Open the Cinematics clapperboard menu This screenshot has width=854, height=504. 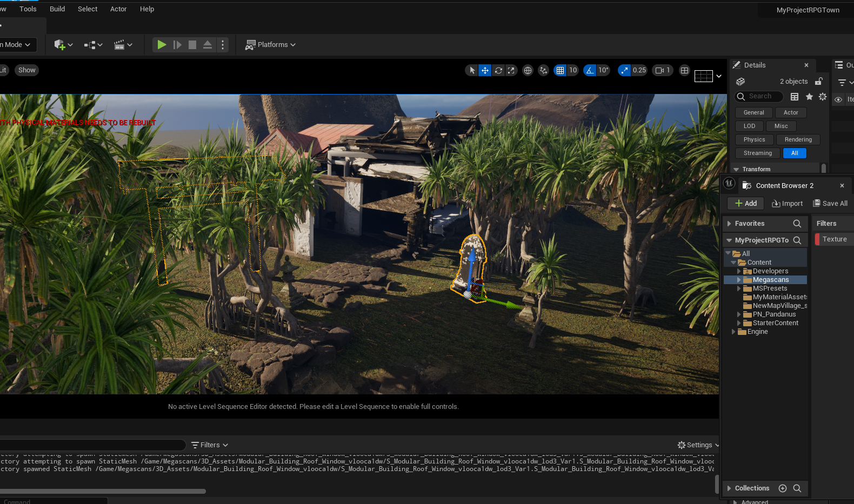point(123,45)
